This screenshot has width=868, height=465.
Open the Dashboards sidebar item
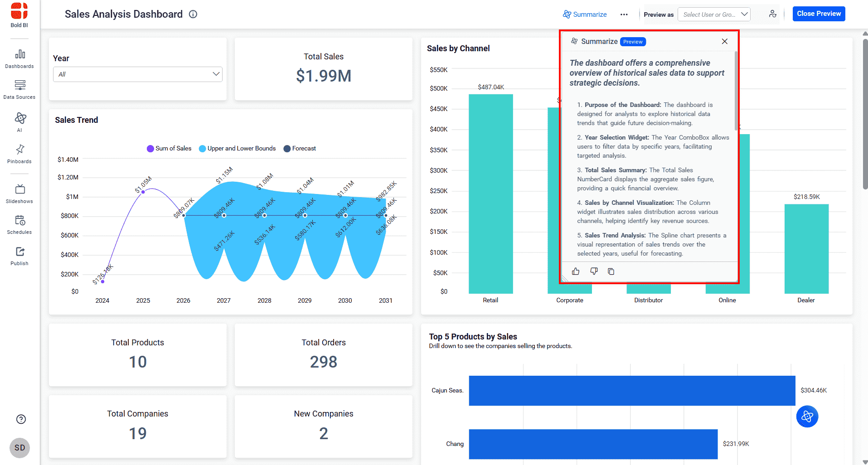pos(19,59)
